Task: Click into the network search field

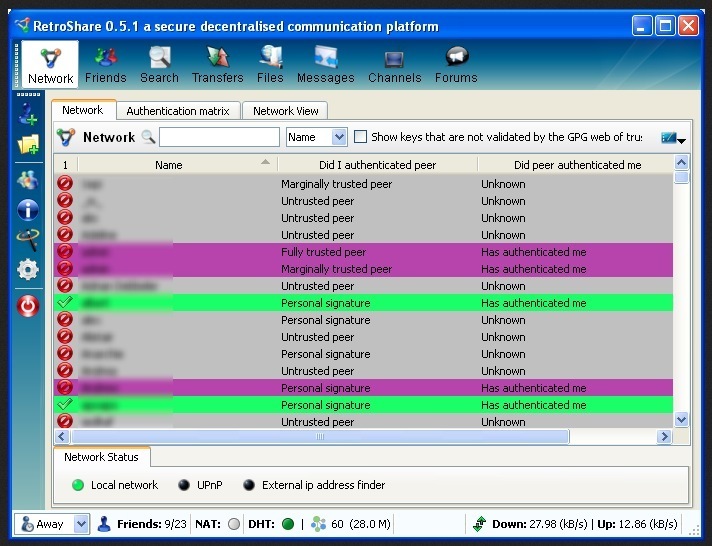Action: coord(219,137)
